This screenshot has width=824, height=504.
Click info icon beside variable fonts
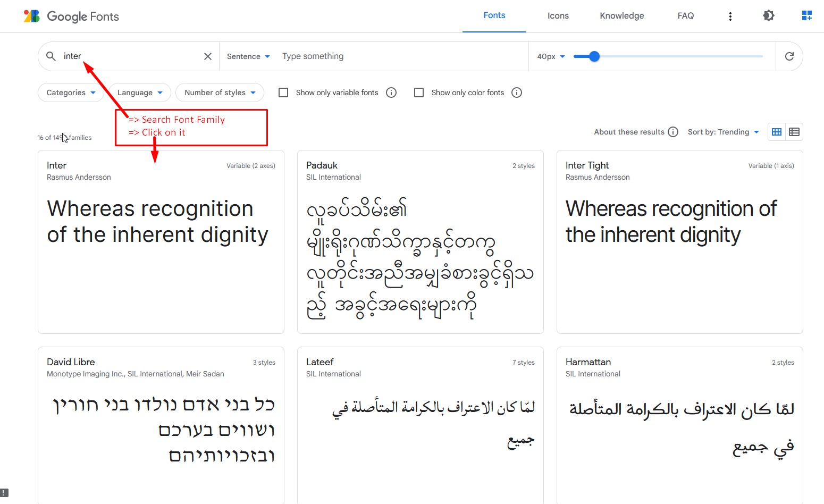[391, 93]
